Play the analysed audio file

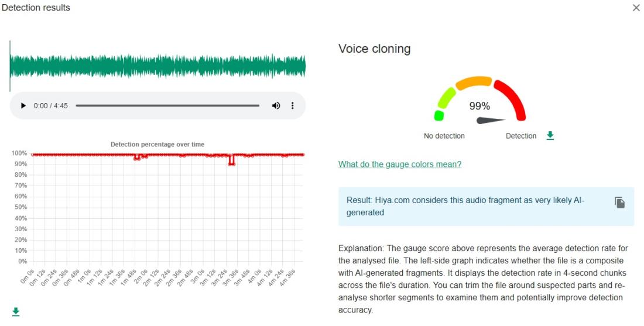click(x=23, y=105)
